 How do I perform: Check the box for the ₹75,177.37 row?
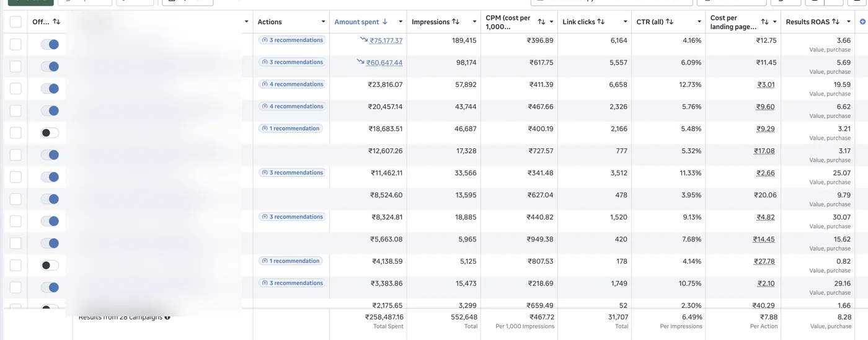(15, 44)
